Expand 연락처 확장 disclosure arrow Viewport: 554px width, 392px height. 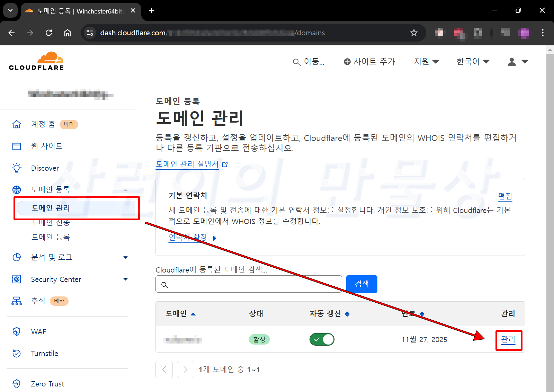(215, 238)
